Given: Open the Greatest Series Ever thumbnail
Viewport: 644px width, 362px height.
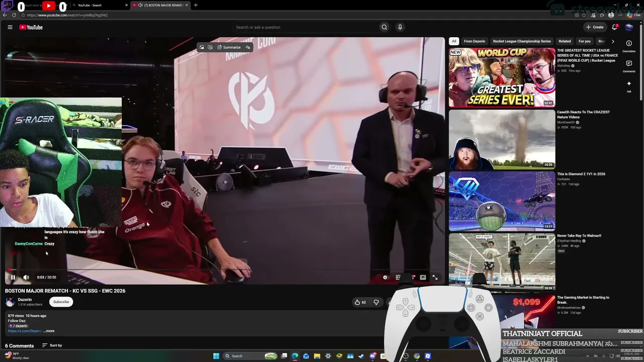Looking at the screenshot, I should coord(502,77).
